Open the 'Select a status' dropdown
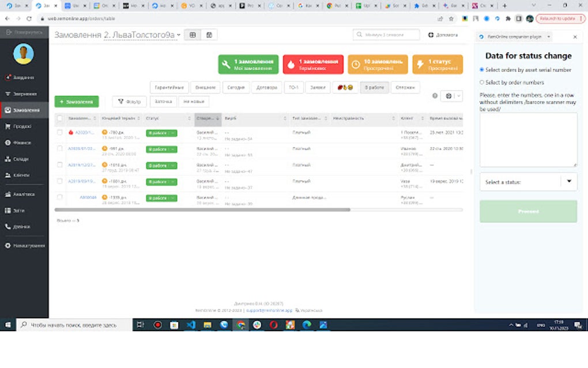Viewport: 588px width, 368px height. coord(528,181)
